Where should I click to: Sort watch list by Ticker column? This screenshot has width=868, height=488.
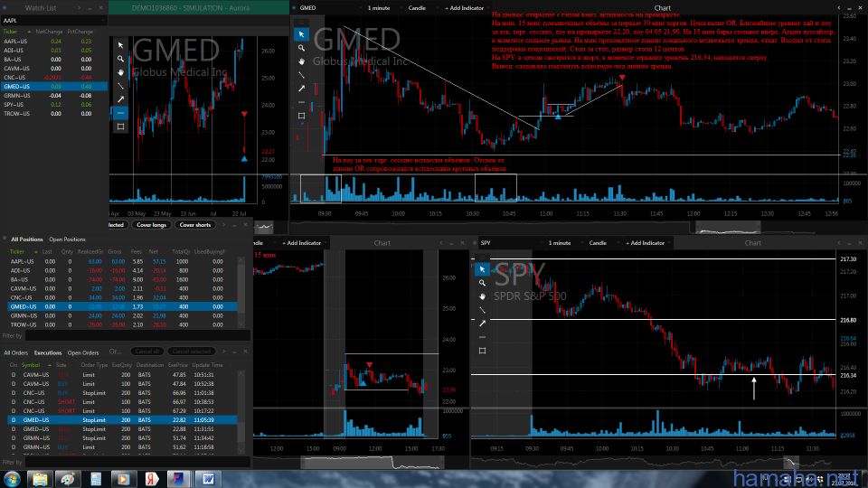11,32
